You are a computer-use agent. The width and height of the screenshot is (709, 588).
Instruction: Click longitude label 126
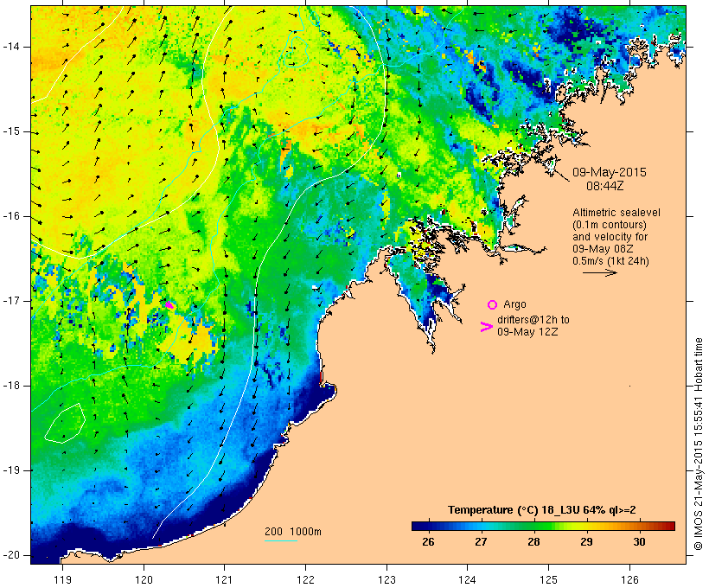[629, 579]
